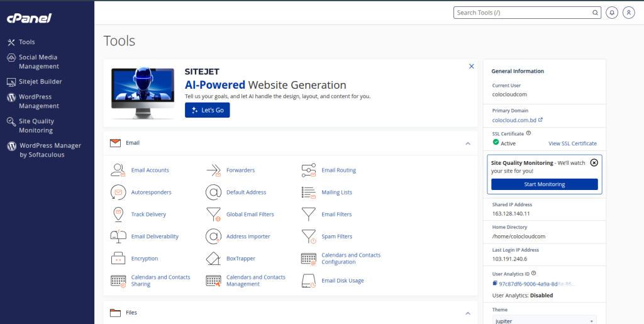644x324 pixels.
Task: Open the Email Accounts link
Action: 150,170
